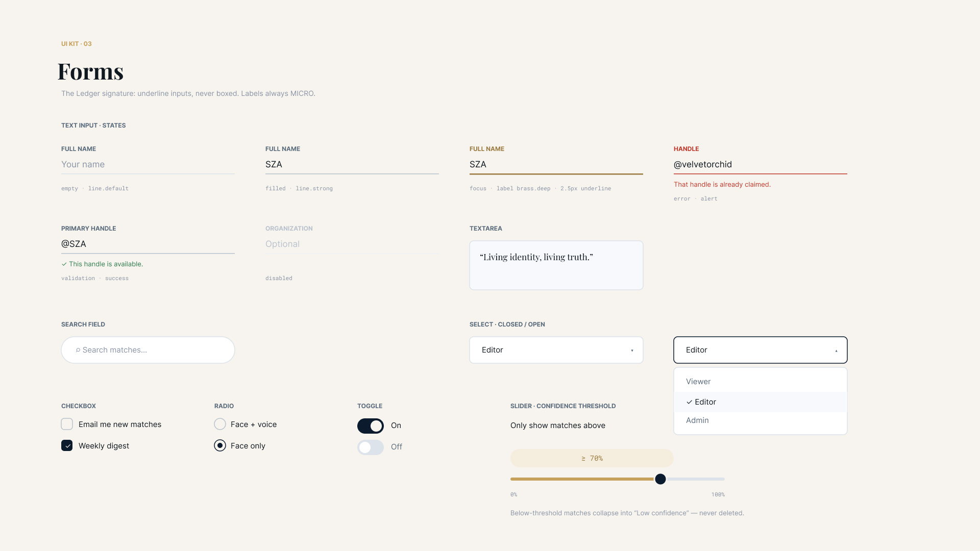The height and width of the screenshot is (551, 980).
Task: Focus the empty Your name field
Action: [148, 165]
